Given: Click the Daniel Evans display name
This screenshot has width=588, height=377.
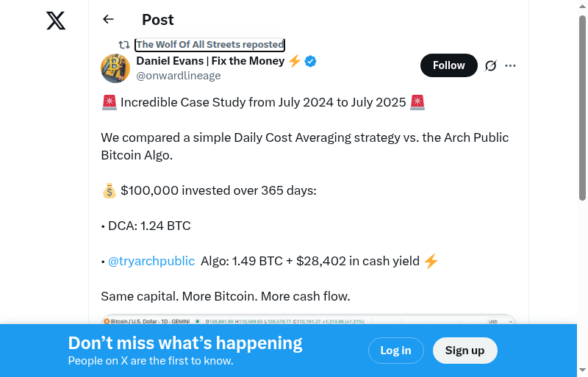Looking at the screenshot, I should click(x=210, y=61).
